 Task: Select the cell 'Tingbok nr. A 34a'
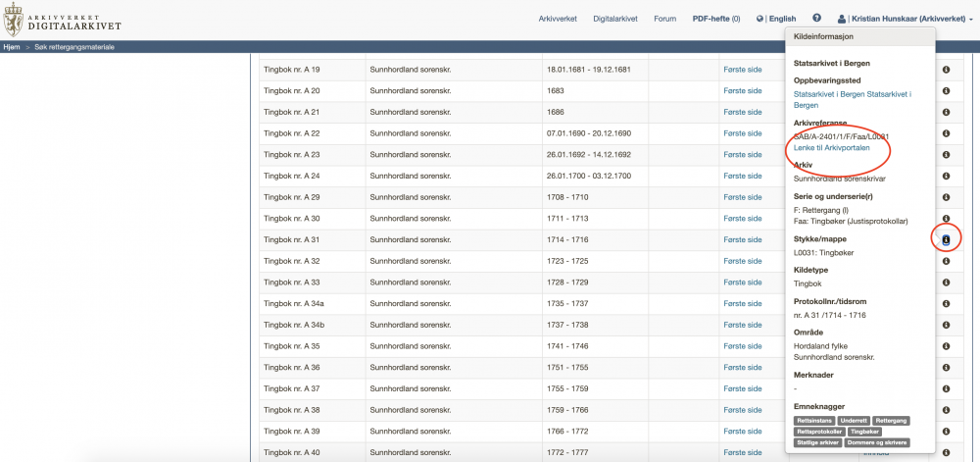click(x=313, y=303)
